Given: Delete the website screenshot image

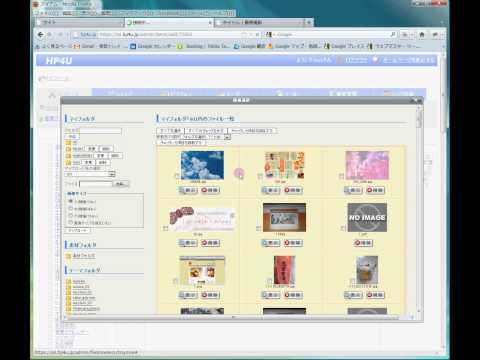Looking at the screenshot, I should click(x=210, y=295).
